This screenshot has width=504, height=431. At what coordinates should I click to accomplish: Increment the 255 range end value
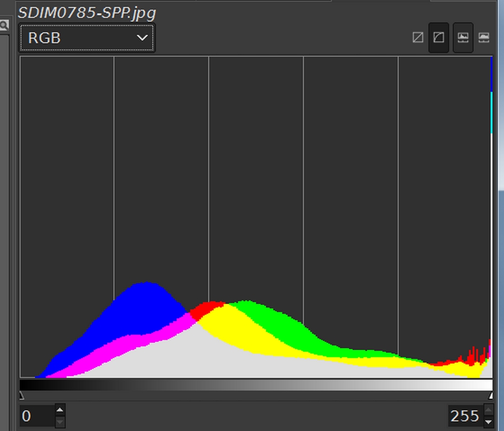(489, 410)
